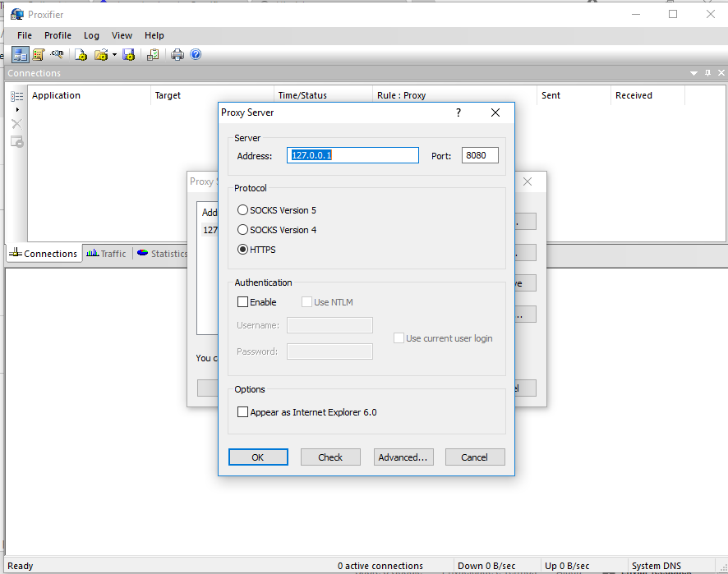Close the Connections panel
The height and width of the screenshot is (574, 728).
click(x=721, y=73)
